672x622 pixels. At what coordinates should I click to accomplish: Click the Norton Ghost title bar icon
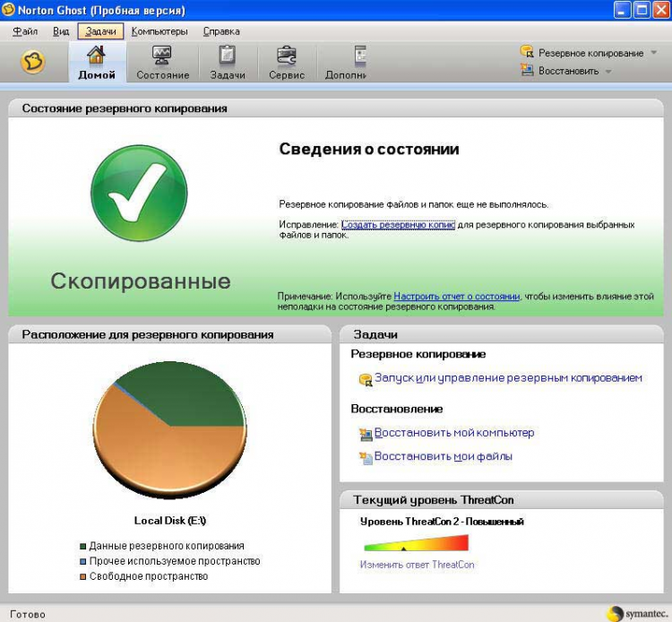(9, 10)
